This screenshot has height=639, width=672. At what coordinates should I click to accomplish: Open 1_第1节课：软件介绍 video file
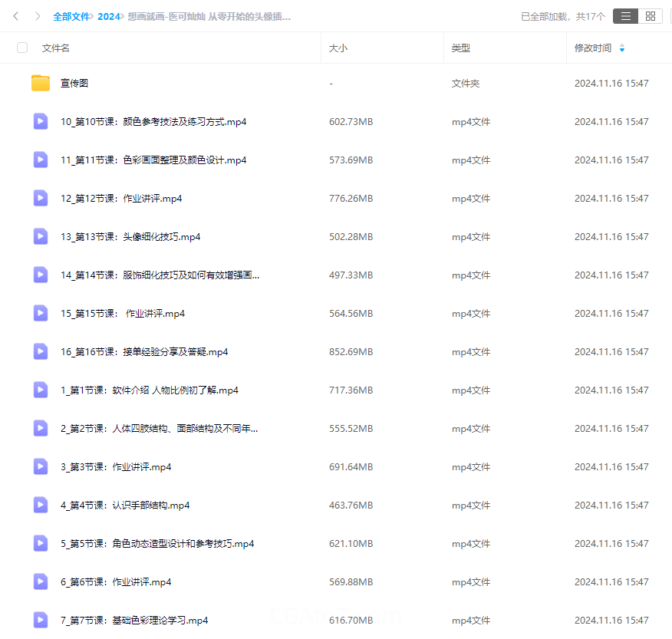(x=150, y=390)
